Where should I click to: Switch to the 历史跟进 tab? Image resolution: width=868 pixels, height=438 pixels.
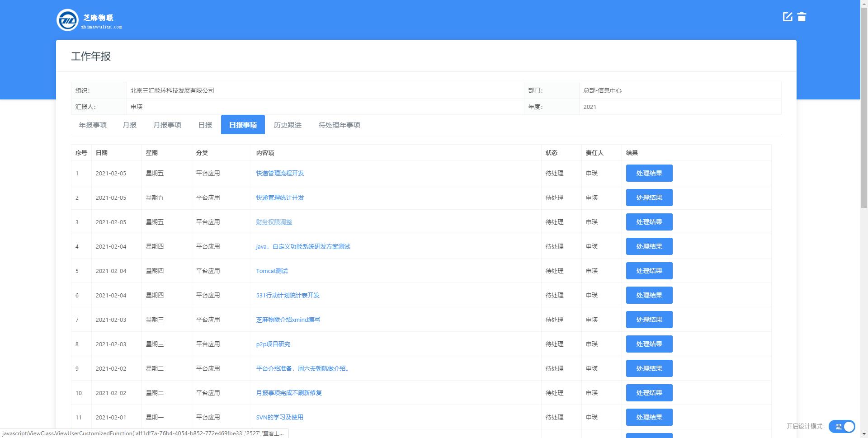click(x=288, y=125)
